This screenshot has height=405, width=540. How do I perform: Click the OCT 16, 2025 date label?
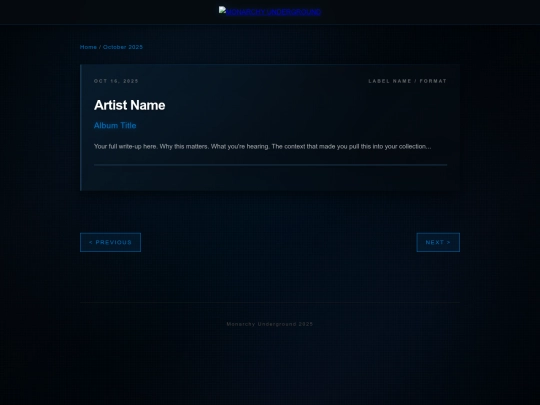[x=116, y=81]
